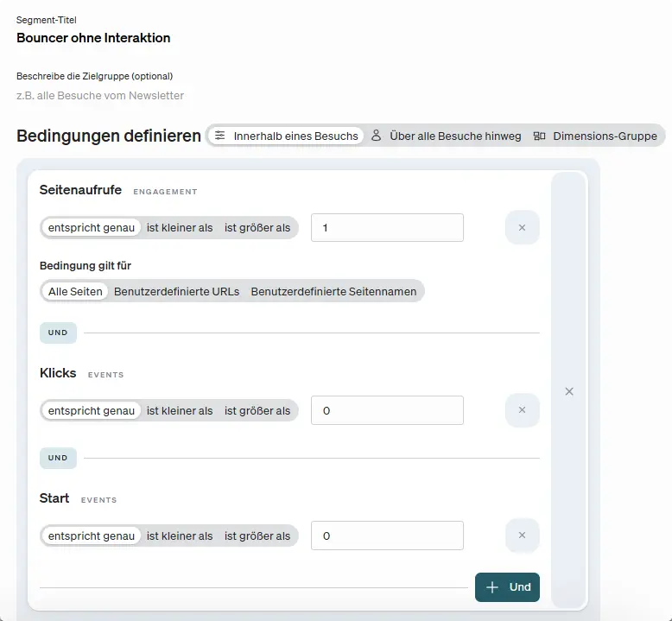
Task: Click the Dimensions-Gruppe group icon
Action: pos(539,136)
